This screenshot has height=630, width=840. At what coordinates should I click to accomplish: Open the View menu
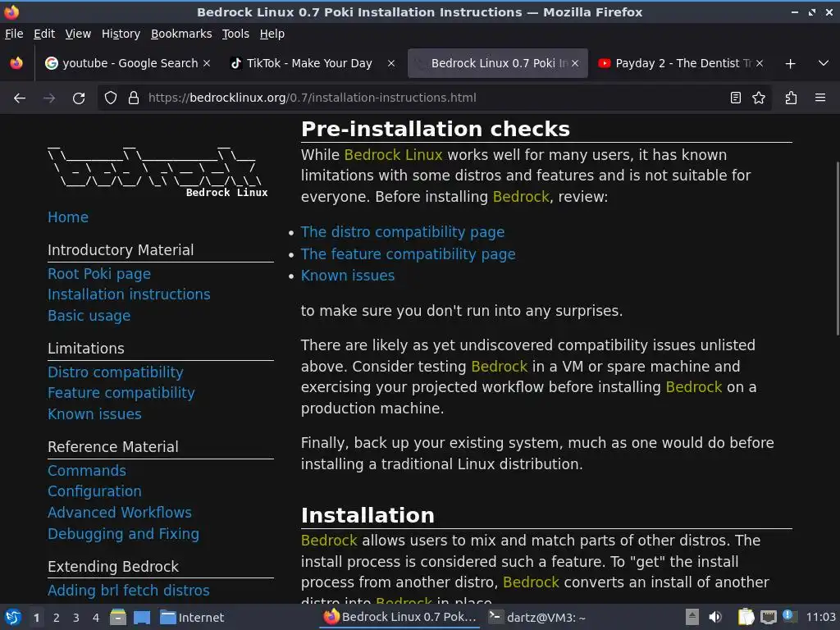tap(78, 34)
